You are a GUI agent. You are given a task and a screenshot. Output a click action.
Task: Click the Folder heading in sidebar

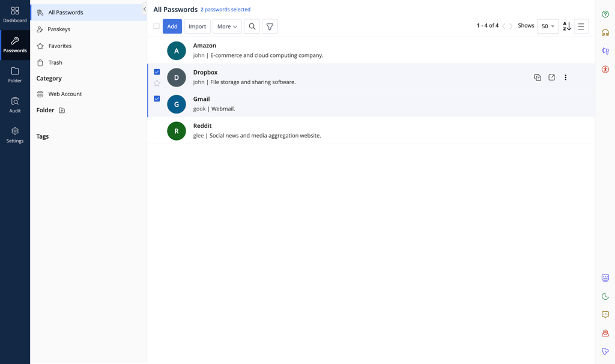pyautogui.click(x=45, y=110)
